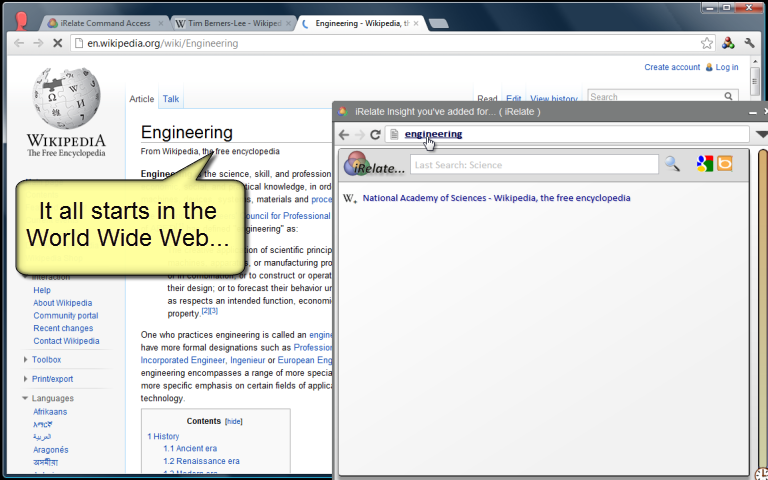Screen dimensions: 768x480
Task: Go forward in the iRelate Insight window
Action: click(x=360, y=134)
